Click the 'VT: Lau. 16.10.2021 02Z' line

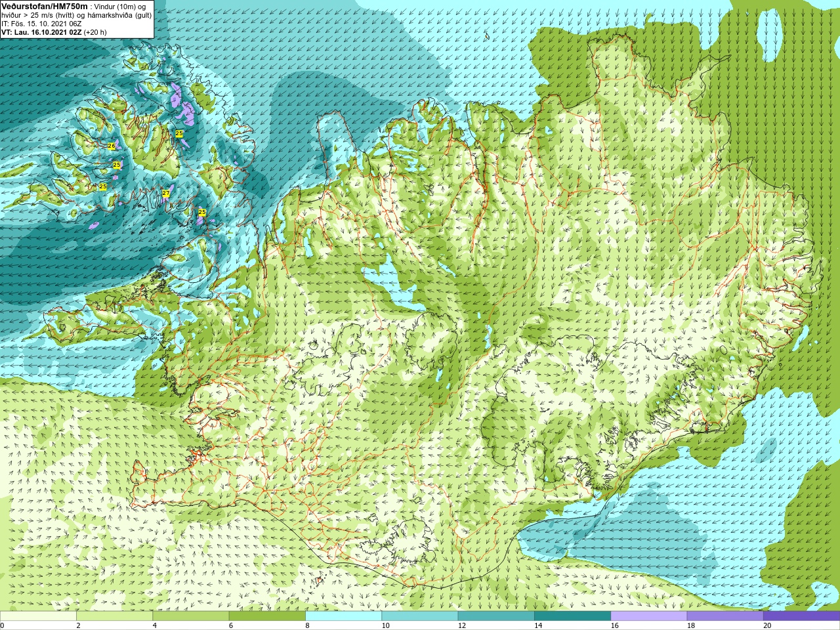coord(41,32)
